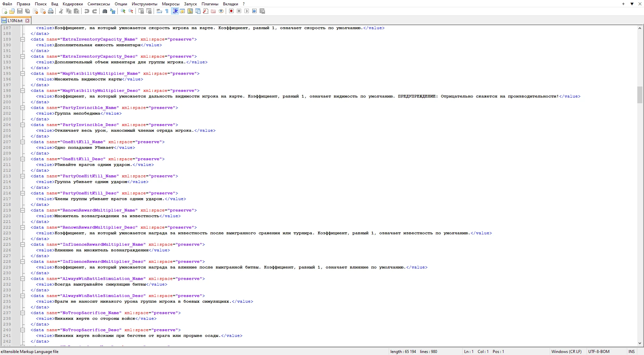Collapse the ExtraInventoryCapacity_Name data block
The image size is (644, 355).
[x=23, y=40]
